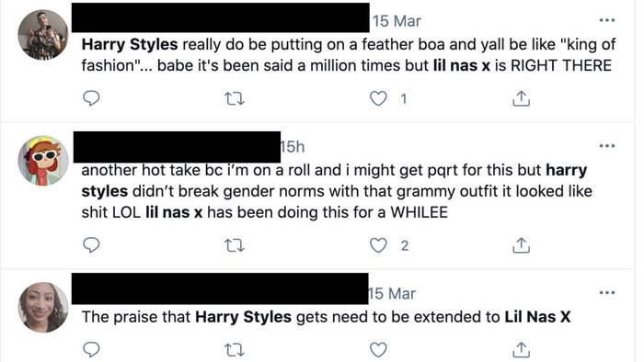Share the grammy outfit tweet
Screen dimensions: 644x362
tap(522, 245)
